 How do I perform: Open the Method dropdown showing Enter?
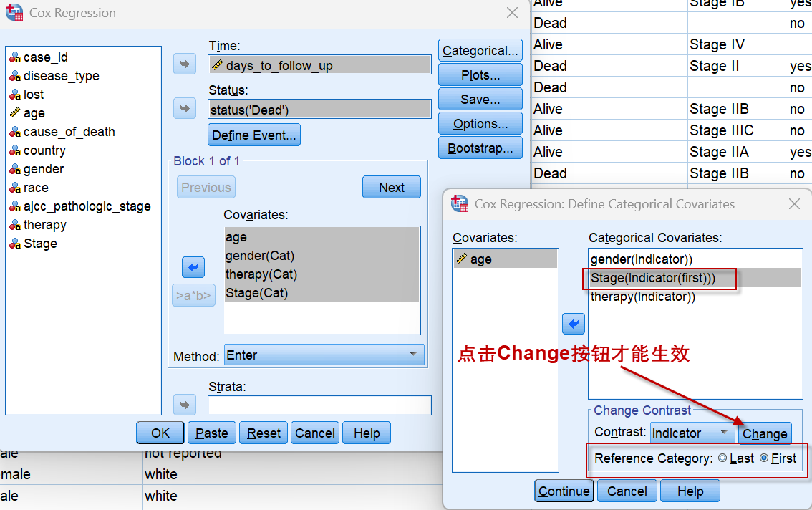pos(324,355)
